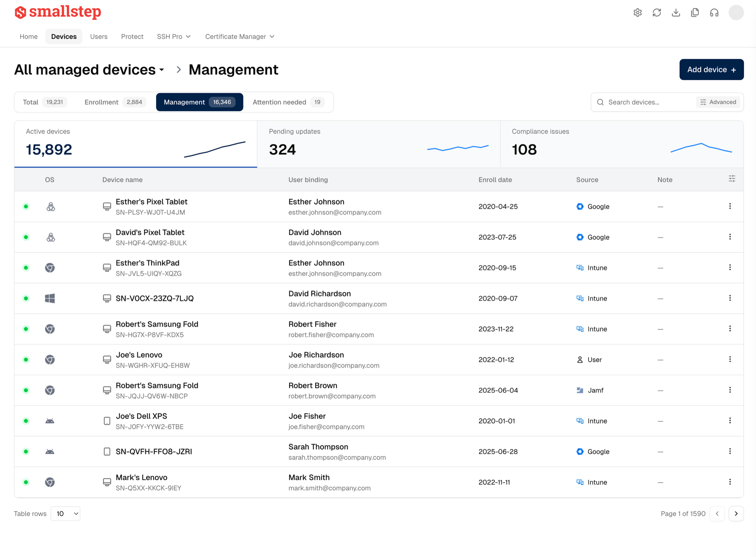Select the Compliance issues card
Image resolution: width=756 pixels, height=557 pixels.
(x=622, y=144)
